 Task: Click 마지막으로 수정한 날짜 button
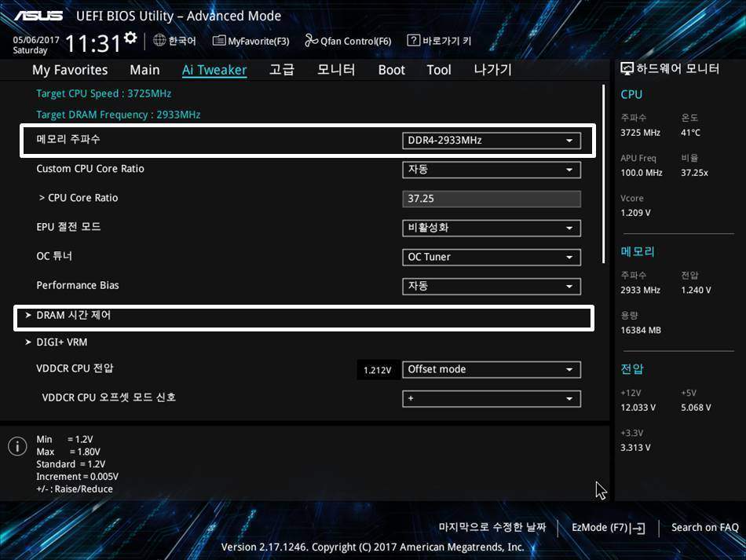pyautogui.click(x=492, y=527)
